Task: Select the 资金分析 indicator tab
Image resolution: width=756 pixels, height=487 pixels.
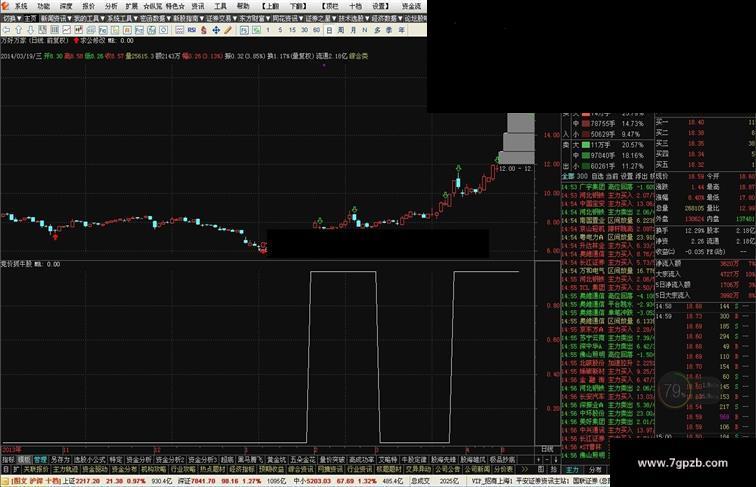Action: pyautogui.click(x=139, y=459)
